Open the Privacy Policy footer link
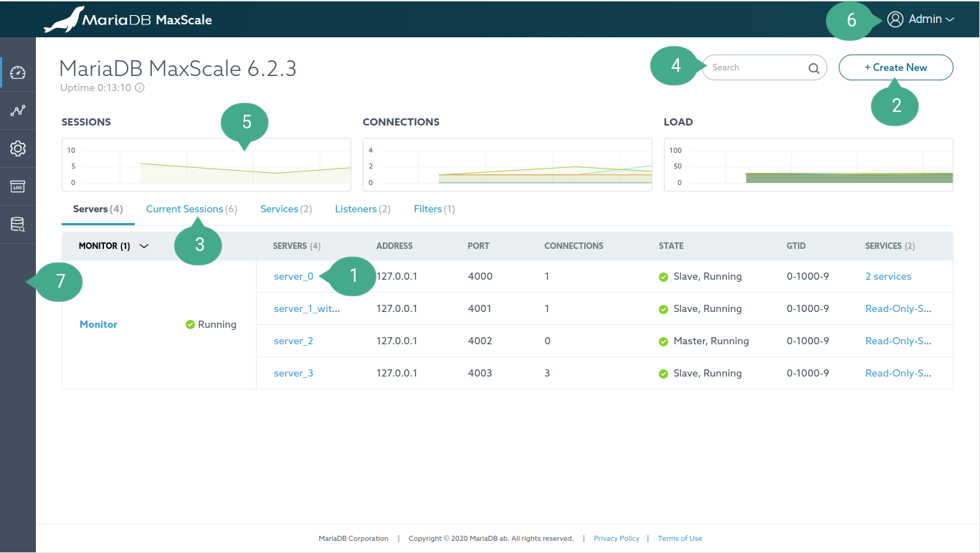 click(x=617, y=538)
